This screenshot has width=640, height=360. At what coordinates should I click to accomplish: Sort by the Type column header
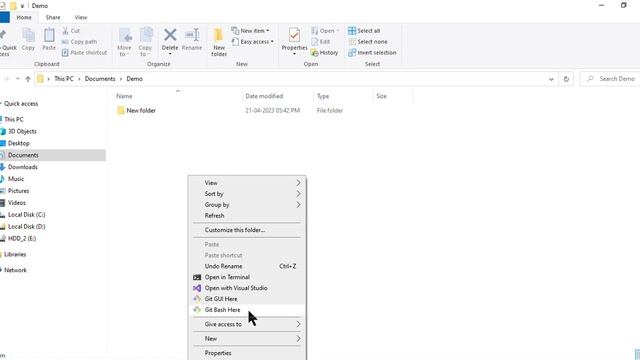323,96
